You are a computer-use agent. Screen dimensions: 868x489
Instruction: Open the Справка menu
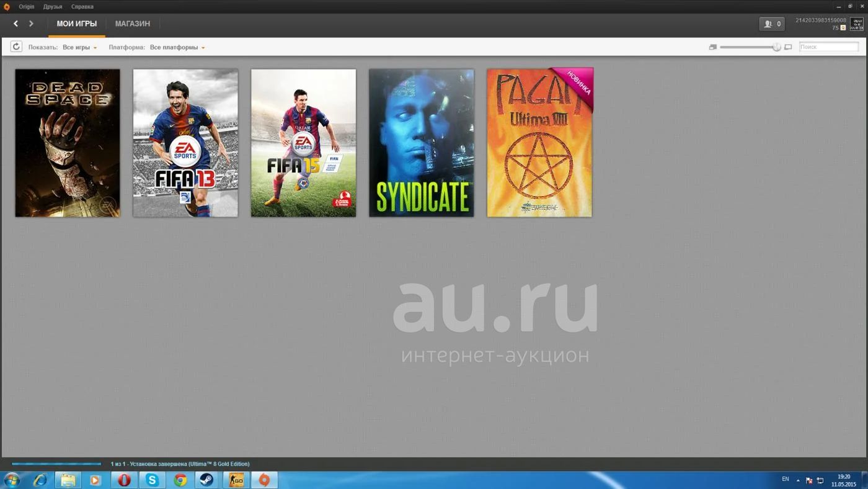pos(82,6)
